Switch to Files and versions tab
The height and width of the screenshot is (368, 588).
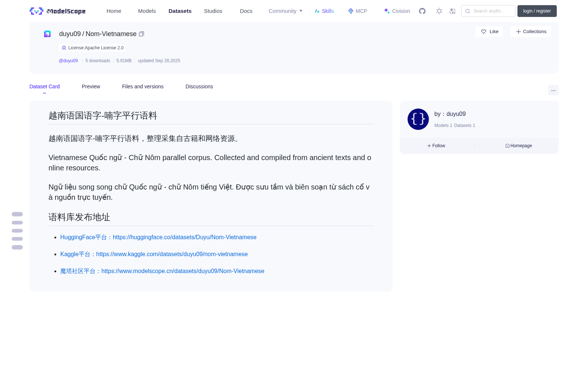coord(143,86)
